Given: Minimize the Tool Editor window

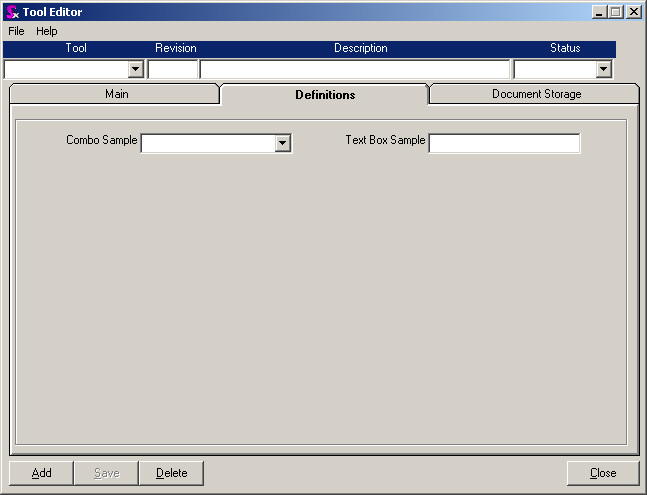Looking at the screenshot, I should coord(599,12).
